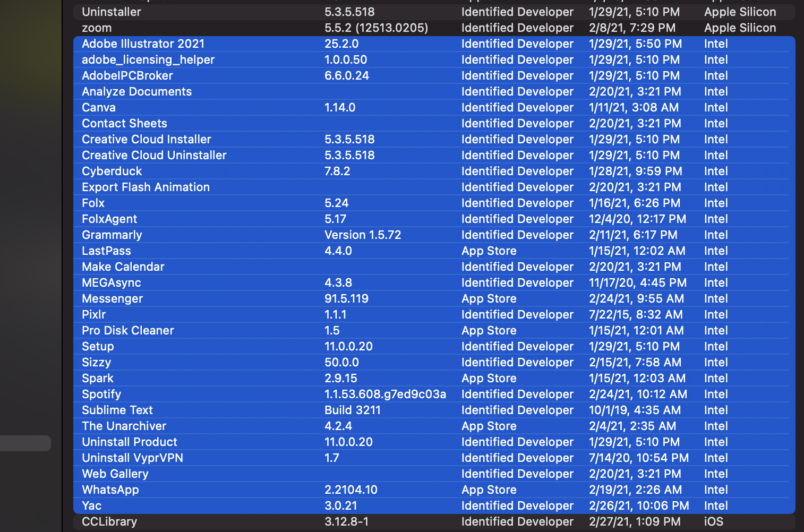
Task: Click CCLibrary's iOS kind cell
Action: point(714,521)
